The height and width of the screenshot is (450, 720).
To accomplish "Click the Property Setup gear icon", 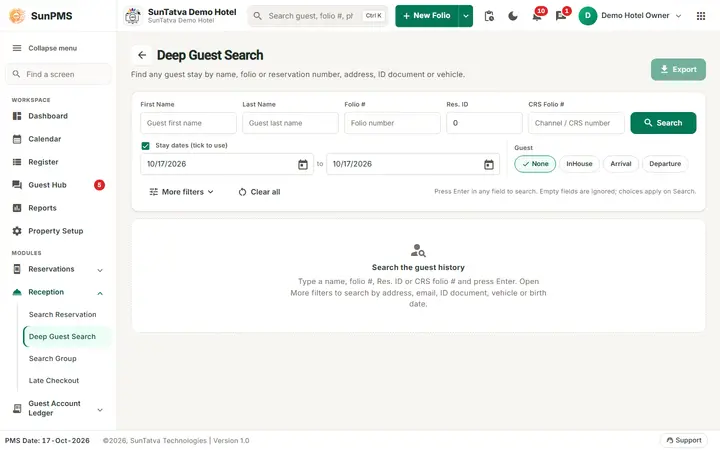I will [17, 231].
